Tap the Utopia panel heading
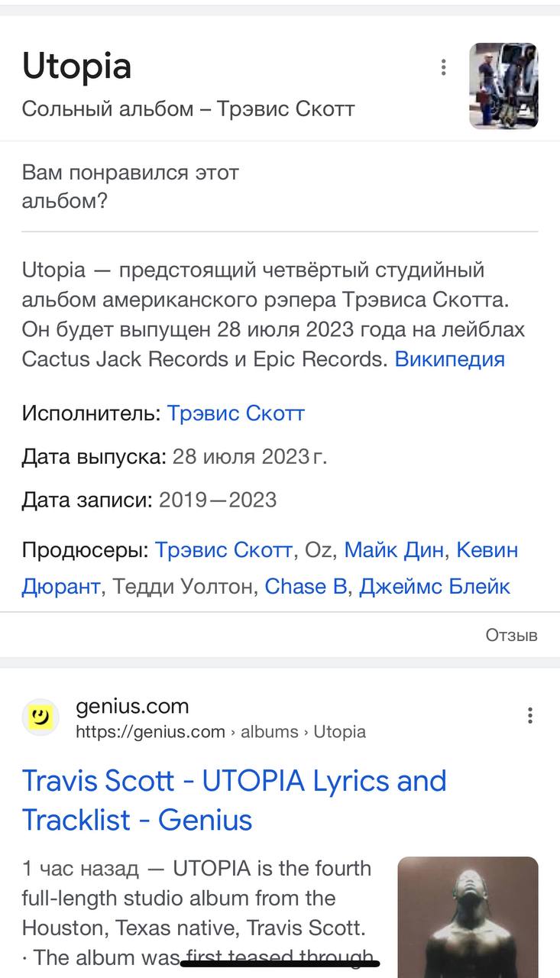This screenshot has height=978, width=560. click(x=76, y=66)
